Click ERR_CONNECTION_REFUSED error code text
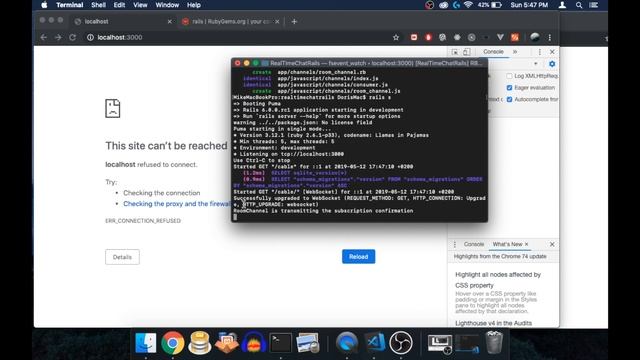This screenshot has height=360, width=640. pyautogui.click(x=143, y=221)
